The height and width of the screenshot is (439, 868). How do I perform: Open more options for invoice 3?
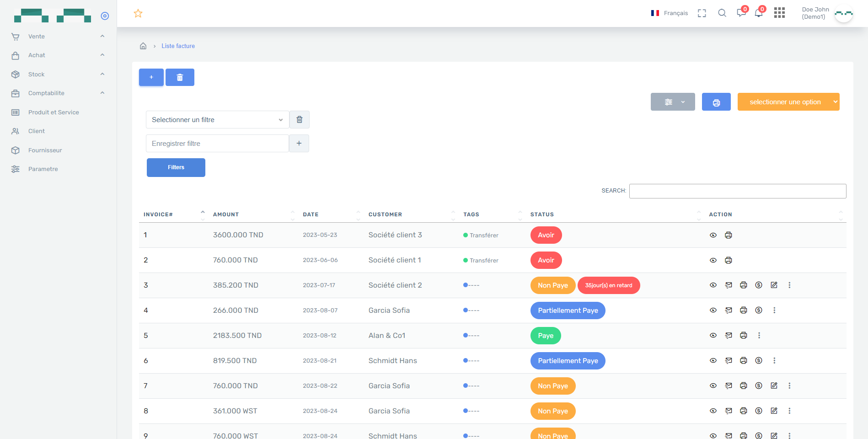point(789,285)
